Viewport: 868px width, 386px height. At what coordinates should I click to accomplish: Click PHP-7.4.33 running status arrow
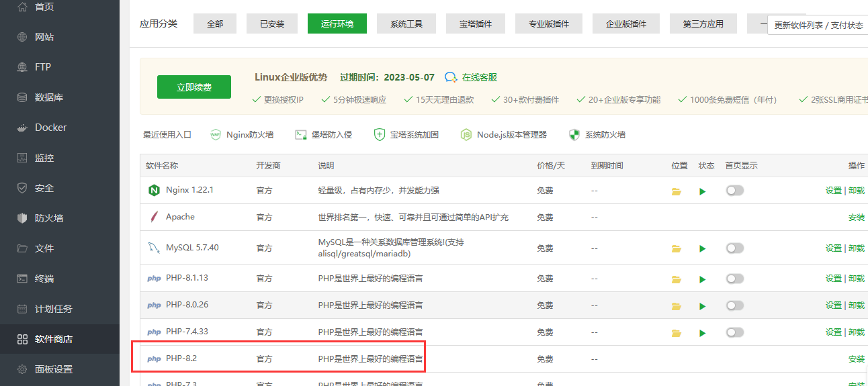click(703, 333)
